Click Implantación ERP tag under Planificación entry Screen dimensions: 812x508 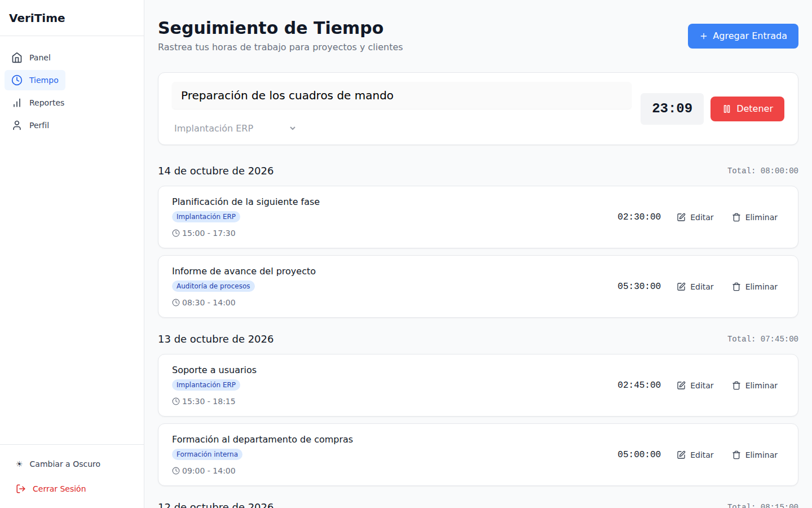(206, 217)
